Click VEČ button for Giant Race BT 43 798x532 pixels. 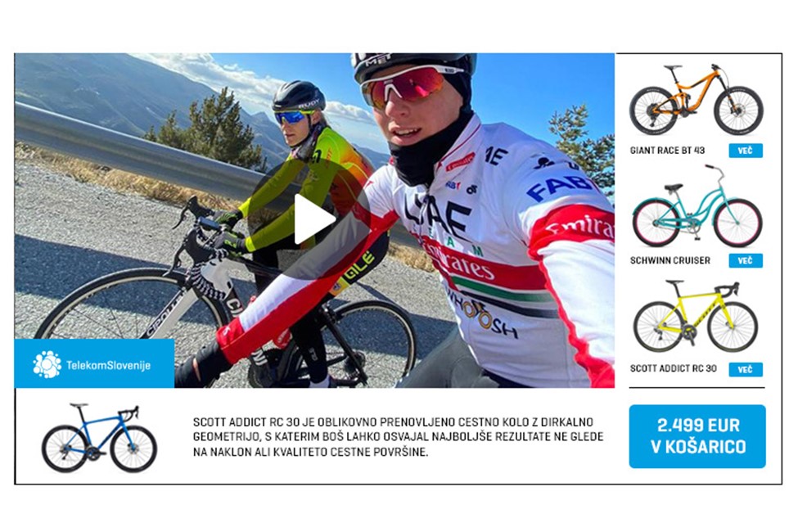[x=745, y=151]
